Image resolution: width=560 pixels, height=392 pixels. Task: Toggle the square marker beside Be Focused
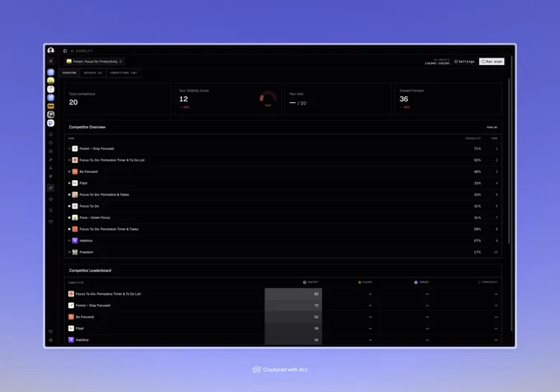click(x=69, y=172)
